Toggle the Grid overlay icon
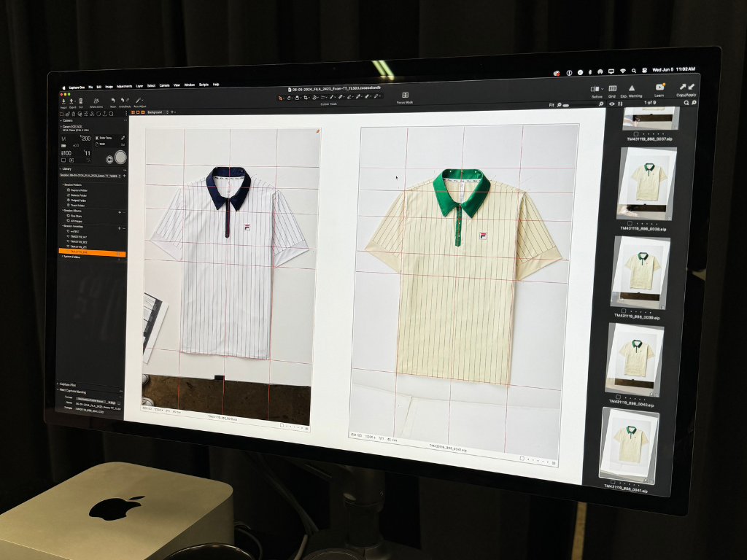Image resolution: width=747 pixels, height=560 pixels. 613,88
